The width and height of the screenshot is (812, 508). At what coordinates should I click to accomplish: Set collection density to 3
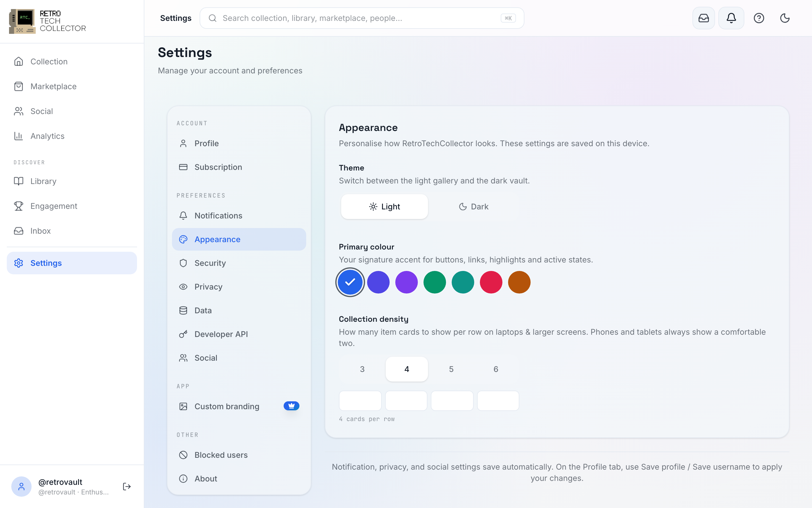(x=362, y=369)
